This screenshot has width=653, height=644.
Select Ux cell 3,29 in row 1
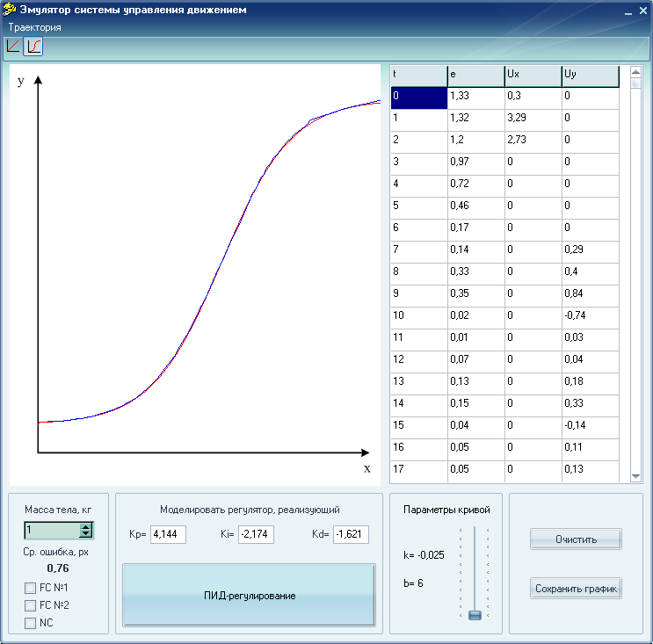[x=533, y=120]
